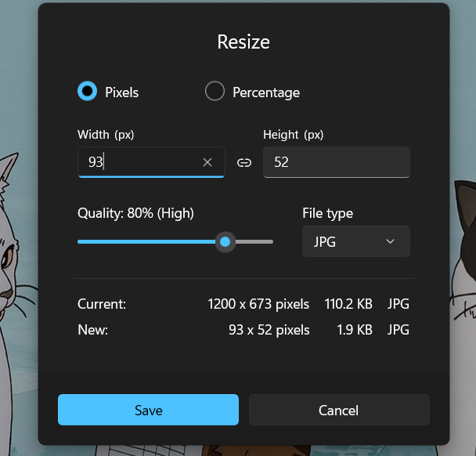476x456 pixels.
Task: Focus the Width input field showing 93
Action: click(x=137, y=162)
